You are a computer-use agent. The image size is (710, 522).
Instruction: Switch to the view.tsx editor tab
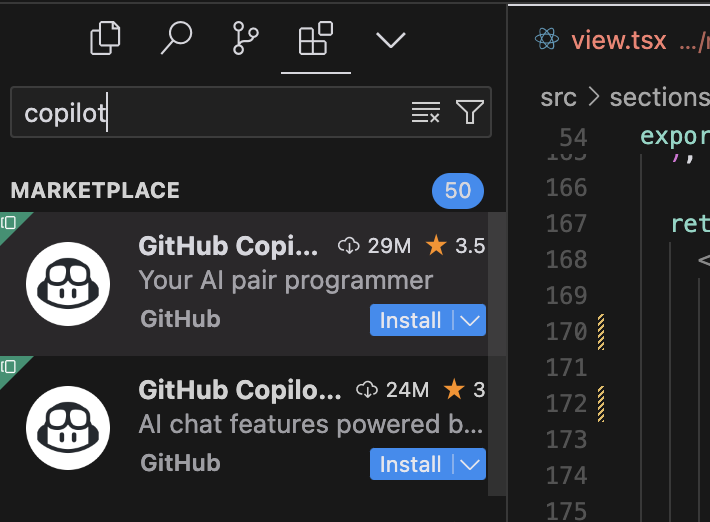pos(621,40)
